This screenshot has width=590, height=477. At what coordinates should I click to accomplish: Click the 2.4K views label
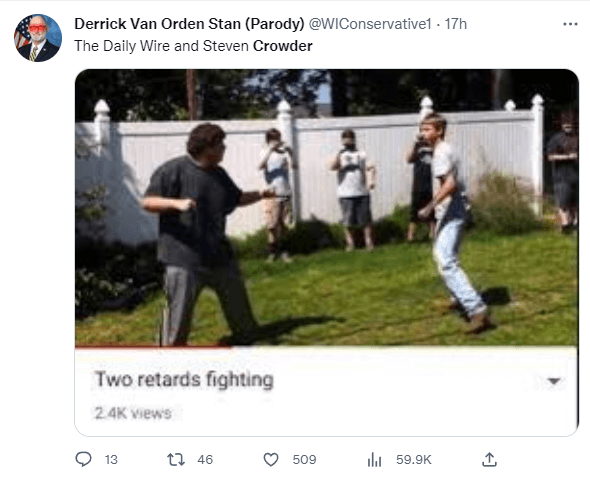[133, 413]
